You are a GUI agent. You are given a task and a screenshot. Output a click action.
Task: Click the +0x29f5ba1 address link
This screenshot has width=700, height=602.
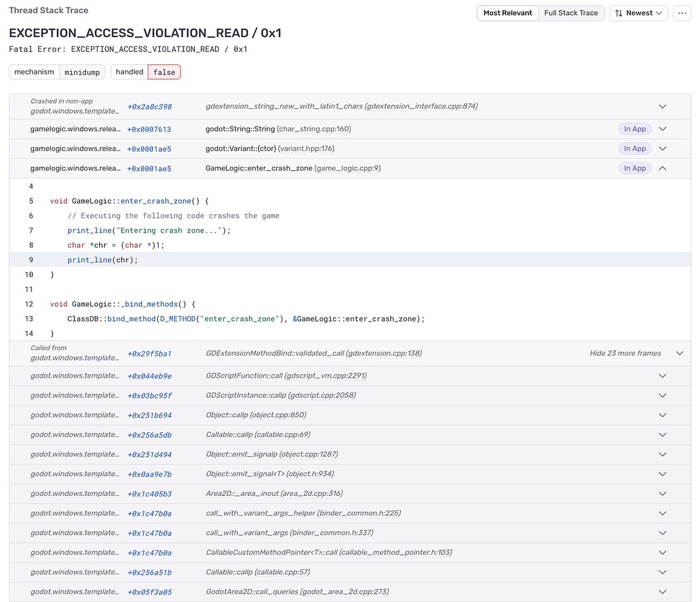[x=149, y=353]
